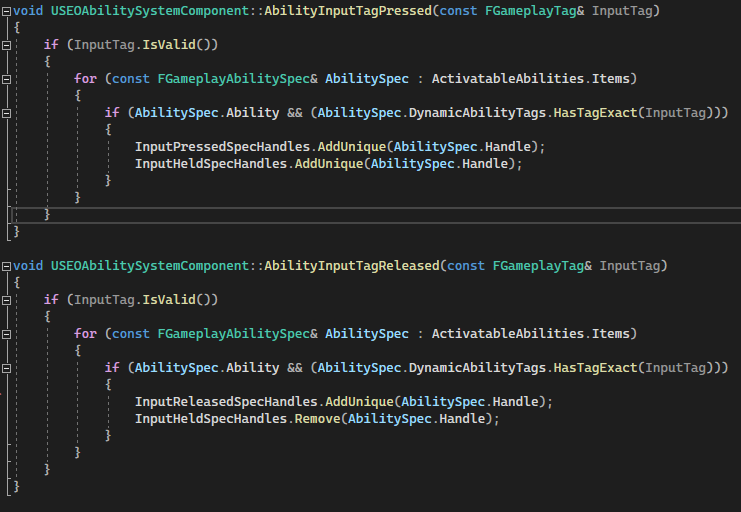Collapse the AbilityInputTagReleased function fold marker

point(7,266)
